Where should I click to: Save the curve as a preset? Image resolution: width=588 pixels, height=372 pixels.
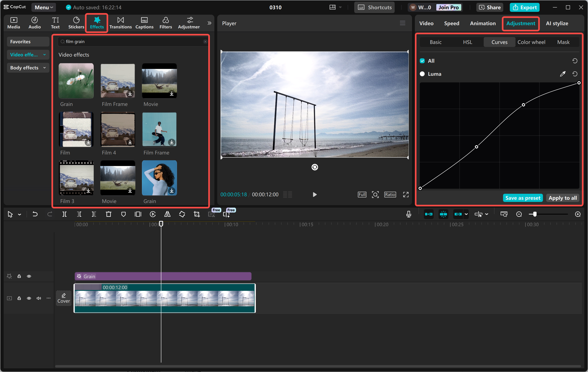click(x=522, y=198)
